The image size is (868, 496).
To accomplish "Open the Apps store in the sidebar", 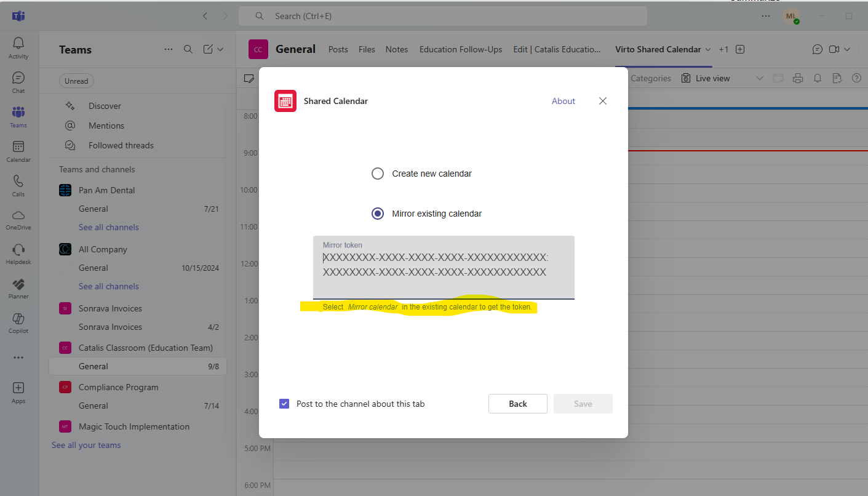I will pyautogui.click(x=18, y=392).
